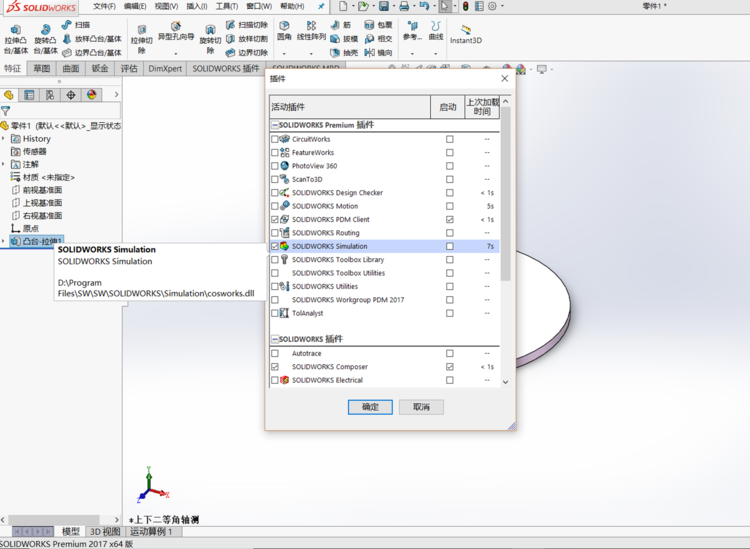750x549 pixels.
Task: Switch to the 3D 视图 bottom tab
Action: point(105,532)
